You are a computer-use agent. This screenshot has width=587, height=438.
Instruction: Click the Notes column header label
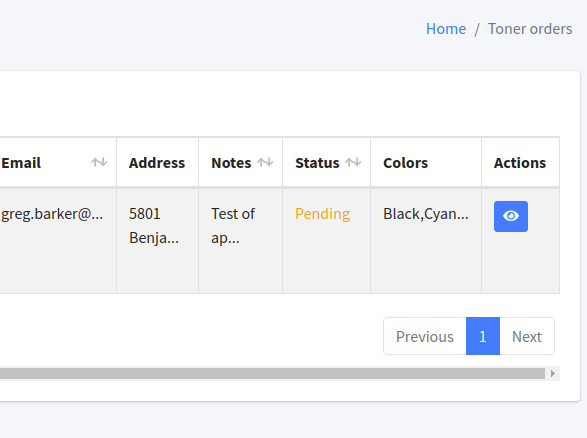point(231,163)
